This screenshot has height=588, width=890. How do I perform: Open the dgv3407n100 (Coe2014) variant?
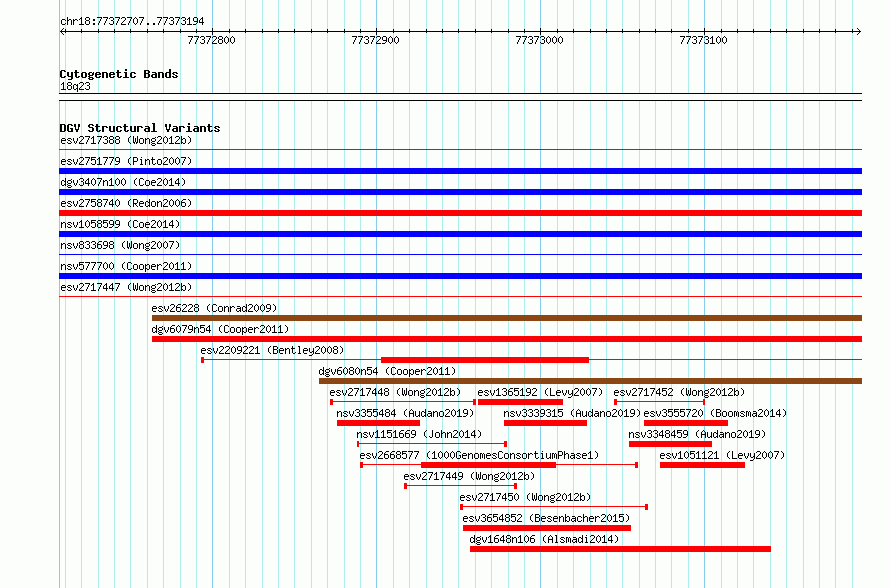[123, 182]
